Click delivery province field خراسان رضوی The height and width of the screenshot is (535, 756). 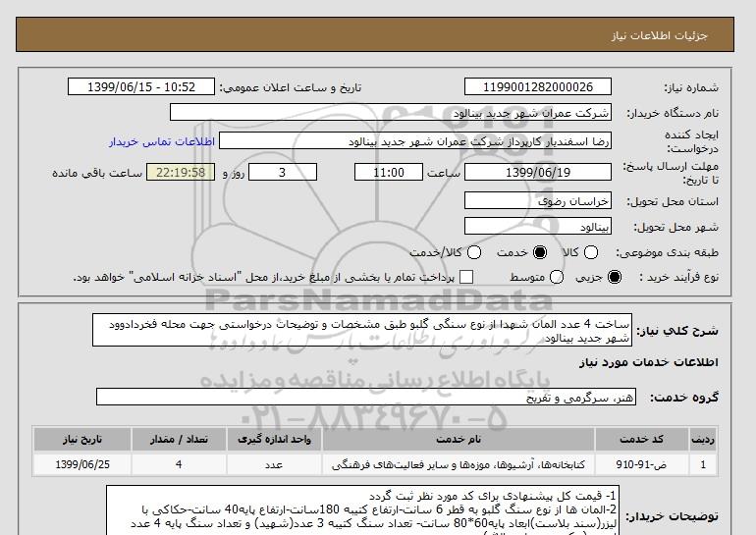click(538, 200)
